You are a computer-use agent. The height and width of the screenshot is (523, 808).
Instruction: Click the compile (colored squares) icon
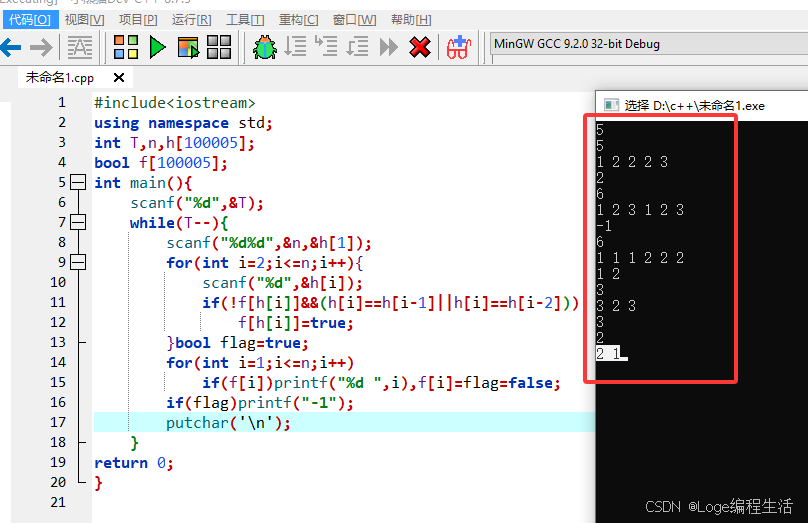pyautogui.click(x=126, y=47)
